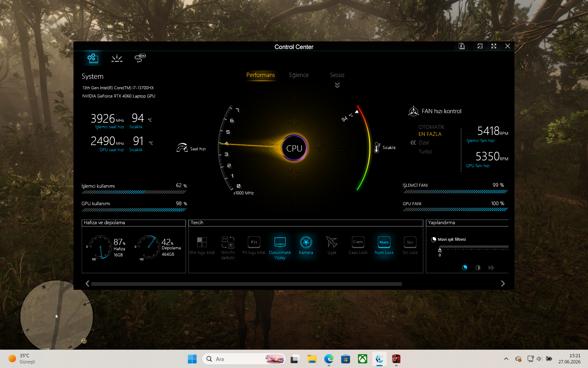The width and height of the screenshot is (588, 368).
Task: Click the Sıcaklık label beside the thermometer
Action: point(389,148)
